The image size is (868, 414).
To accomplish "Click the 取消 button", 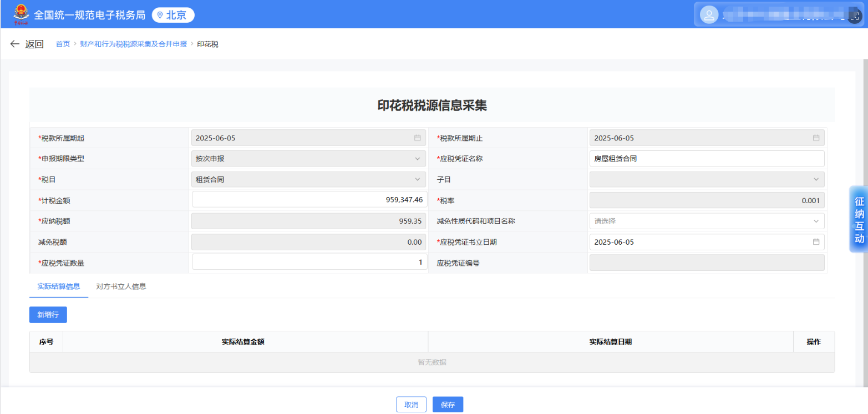I will pyautogui.click(x=411, y=404).
